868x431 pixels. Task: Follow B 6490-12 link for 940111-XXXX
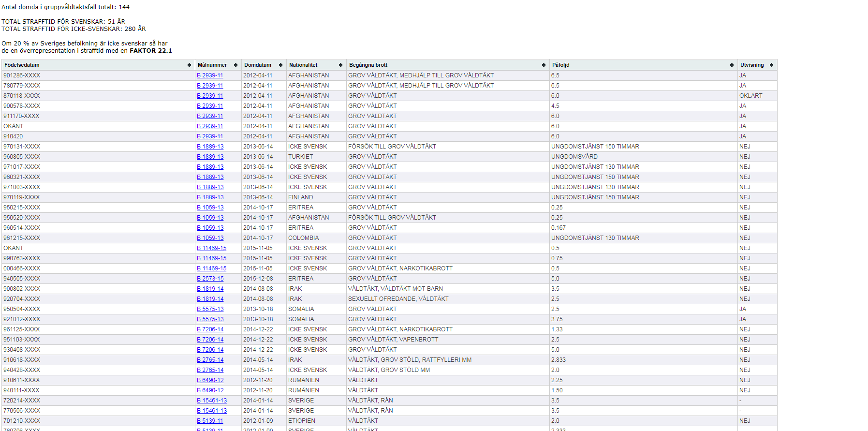(210, 390)
